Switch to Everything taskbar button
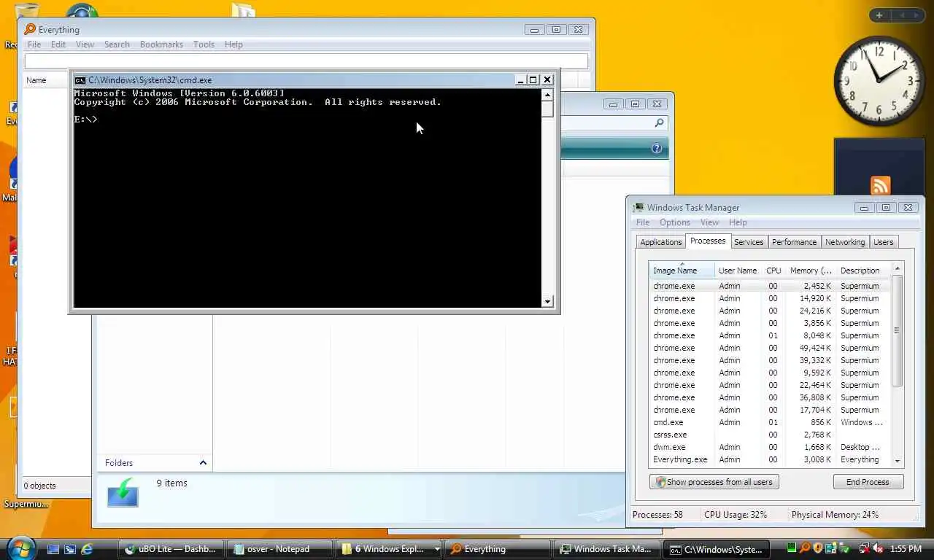Viewport: 934px width, 560px height. click(496, 549)
